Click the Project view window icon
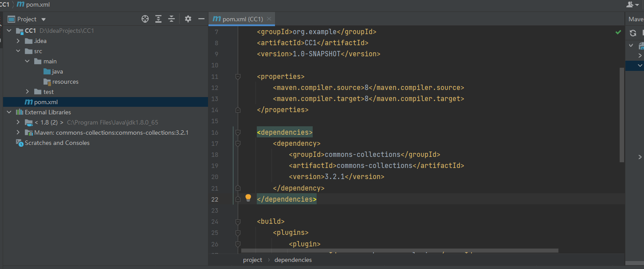The width and height of the screenshot is (644, 269). tap(12, 19)
